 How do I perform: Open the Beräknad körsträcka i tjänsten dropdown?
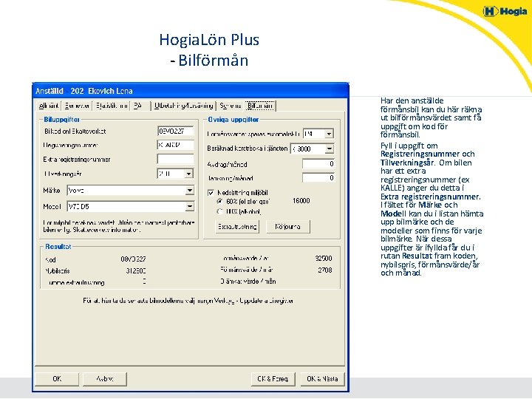point(329,149)
